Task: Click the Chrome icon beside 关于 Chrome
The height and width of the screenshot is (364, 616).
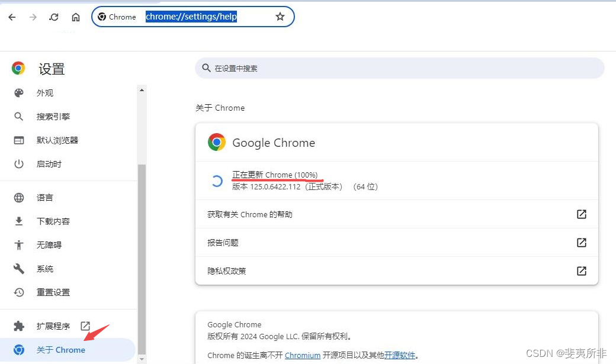Action: coord(19,350)
